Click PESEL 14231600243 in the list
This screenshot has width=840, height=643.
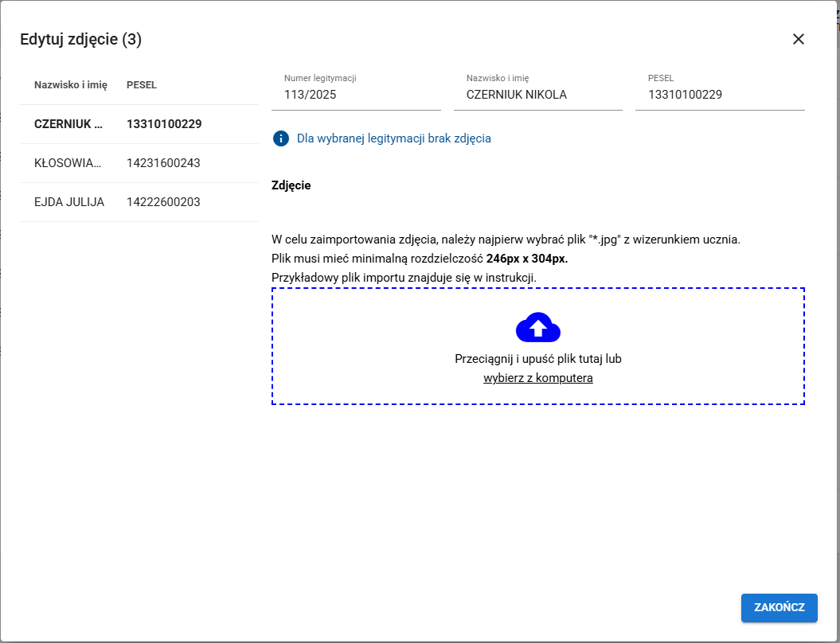pyautogui.click(x=163, y=163)
